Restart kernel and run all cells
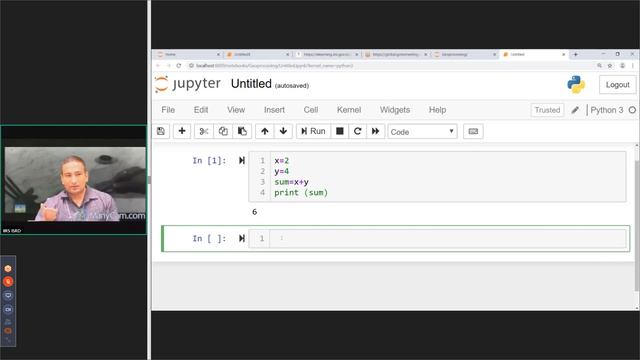This screenshot has height=360, width=640. pos(376,131)
